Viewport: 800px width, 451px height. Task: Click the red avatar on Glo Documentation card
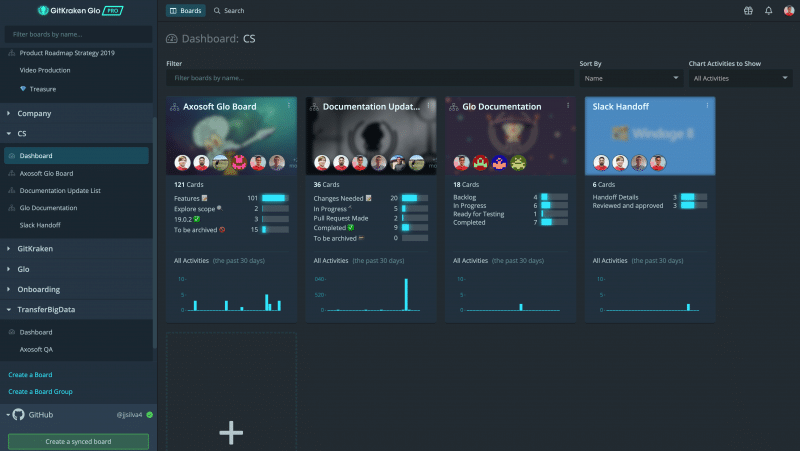tap(480, 163)
